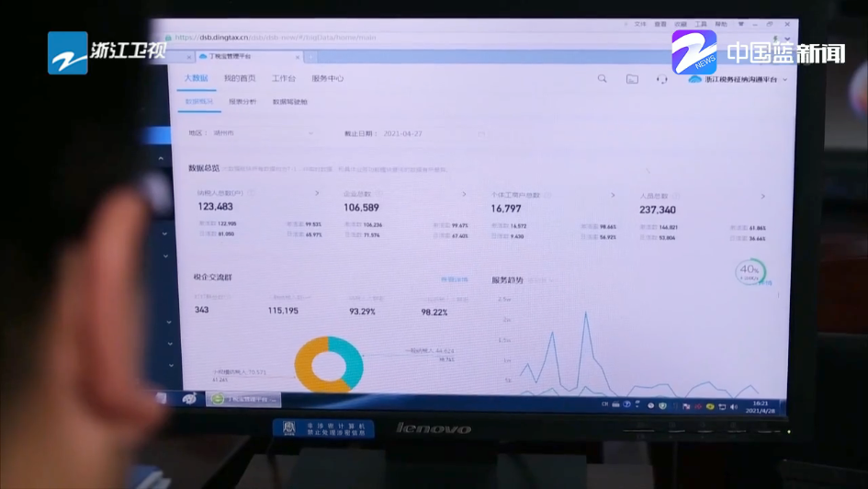Image resolution: width=868 pixels, height=489 pixels.
Task: Click the volume speaker icon in the tray
Action: [x=734, y=407]
